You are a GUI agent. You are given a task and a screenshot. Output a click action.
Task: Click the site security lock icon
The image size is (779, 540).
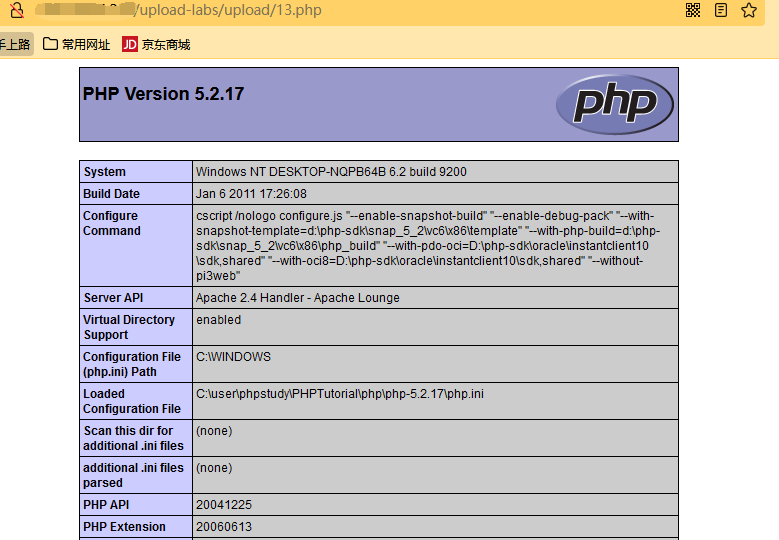[16, 11]
